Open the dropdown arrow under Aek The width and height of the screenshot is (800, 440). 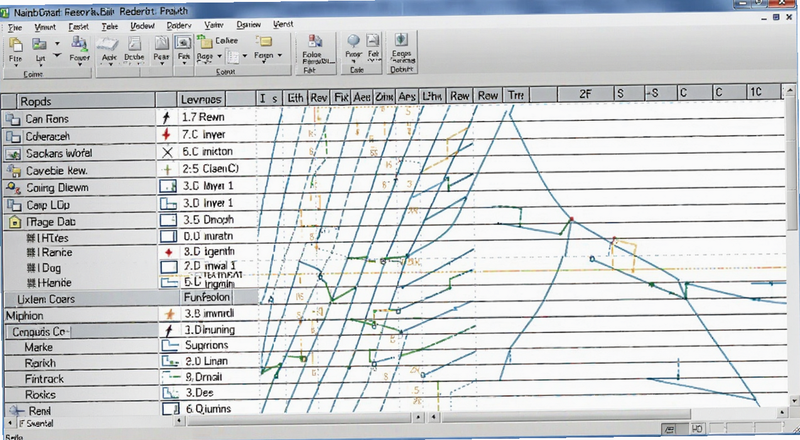110,64
